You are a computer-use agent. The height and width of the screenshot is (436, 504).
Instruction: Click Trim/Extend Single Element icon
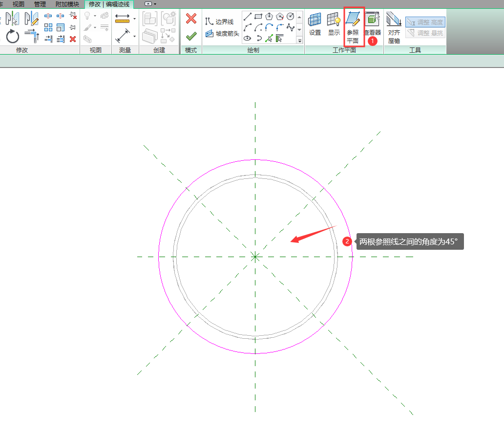pos(48,39)
